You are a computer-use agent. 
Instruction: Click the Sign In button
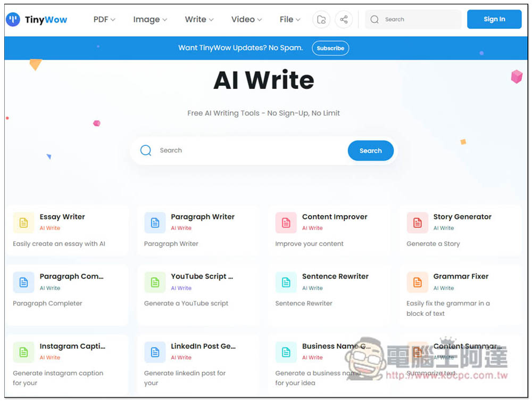click(x=494, y=19)
